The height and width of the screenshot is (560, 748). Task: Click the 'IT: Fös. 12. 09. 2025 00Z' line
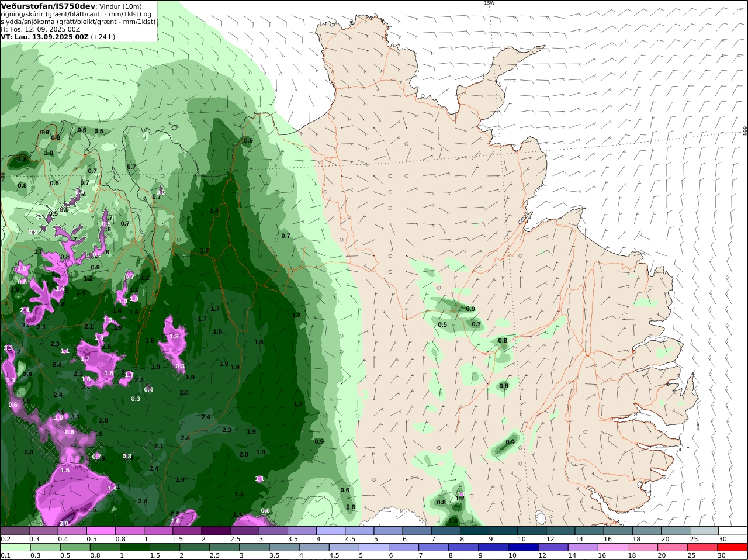[x=41, y=29]
